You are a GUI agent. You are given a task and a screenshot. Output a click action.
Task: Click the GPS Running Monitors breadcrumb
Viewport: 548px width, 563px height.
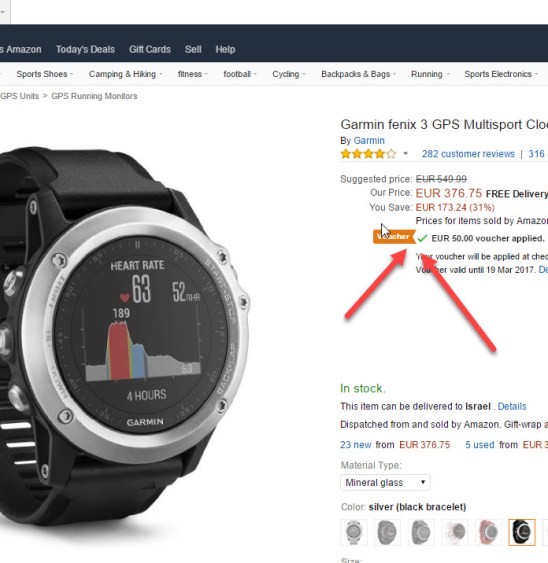click(94, 96)
